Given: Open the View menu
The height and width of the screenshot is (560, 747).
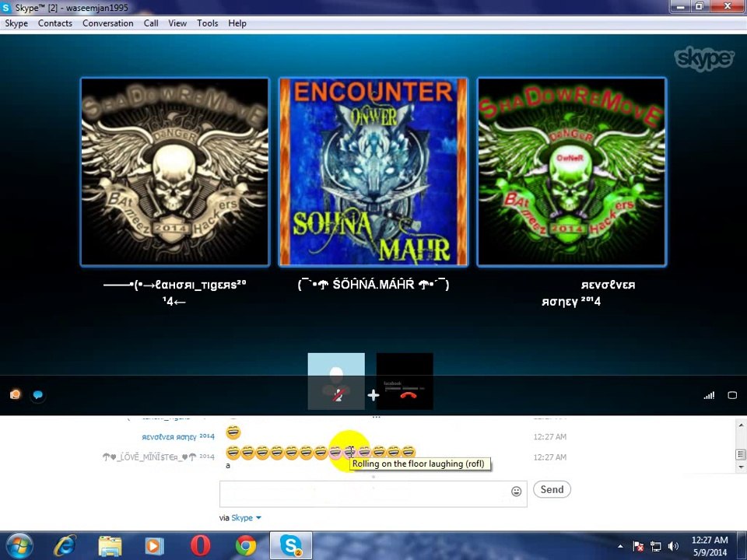Looking at the screenshot, I should (177, 23).
